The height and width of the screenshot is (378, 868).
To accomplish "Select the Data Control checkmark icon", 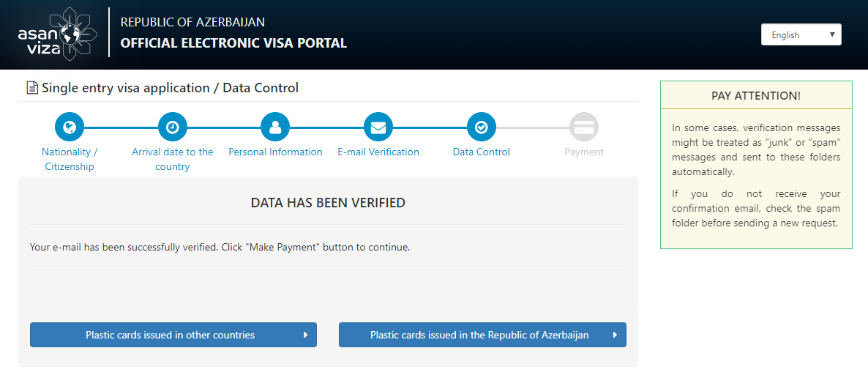I will pyautogui.click(x=481, y=127).
